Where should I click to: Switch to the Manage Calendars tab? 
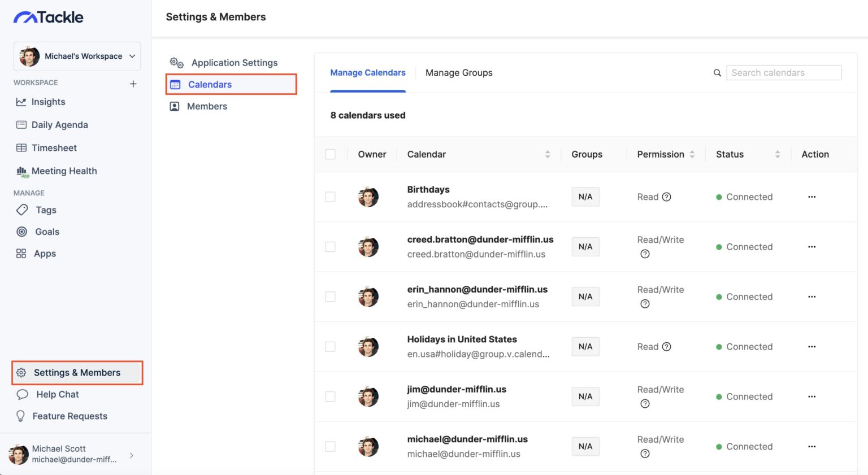pos(368,73)
